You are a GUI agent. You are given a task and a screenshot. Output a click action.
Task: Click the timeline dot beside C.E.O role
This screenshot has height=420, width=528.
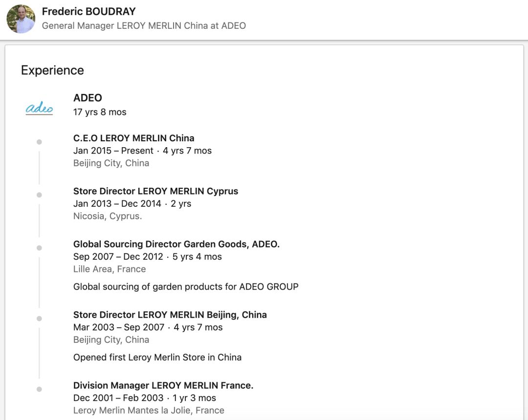coord(39,142)
